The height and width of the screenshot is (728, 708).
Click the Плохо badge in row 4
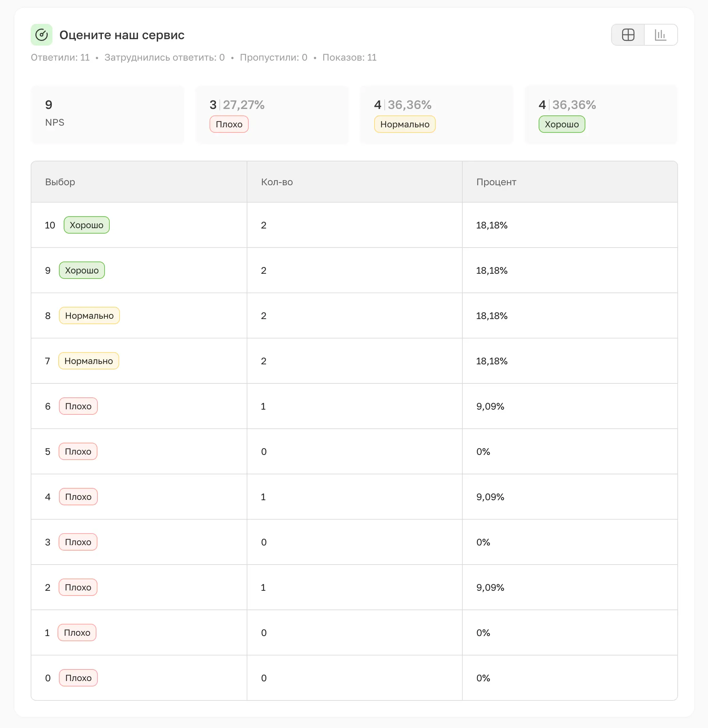(78, 497)
